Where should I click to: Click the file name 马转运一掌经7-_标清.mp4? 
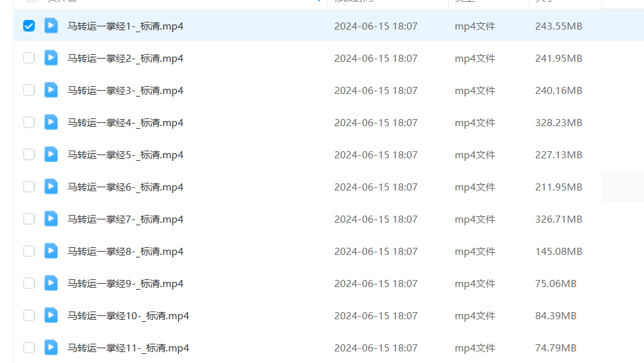(x=126, y=219)
